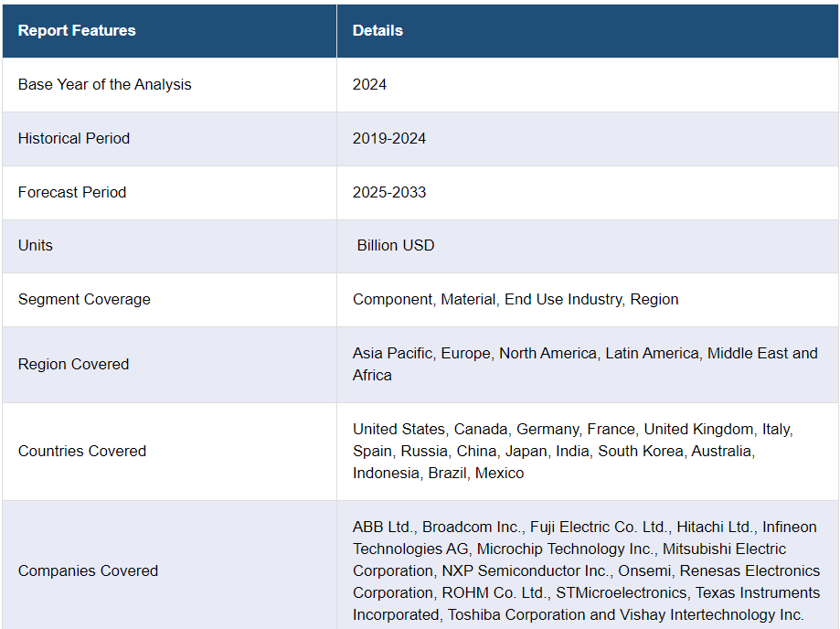Select the Base Year of the Analysis label
Screen dimensions: 840x629
(x=104, y=85)
